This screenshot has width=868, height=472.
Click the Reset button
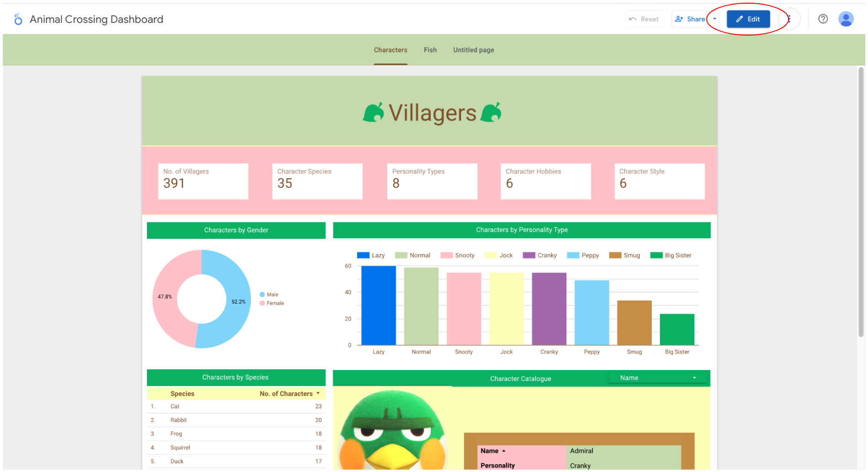[644, 19]
